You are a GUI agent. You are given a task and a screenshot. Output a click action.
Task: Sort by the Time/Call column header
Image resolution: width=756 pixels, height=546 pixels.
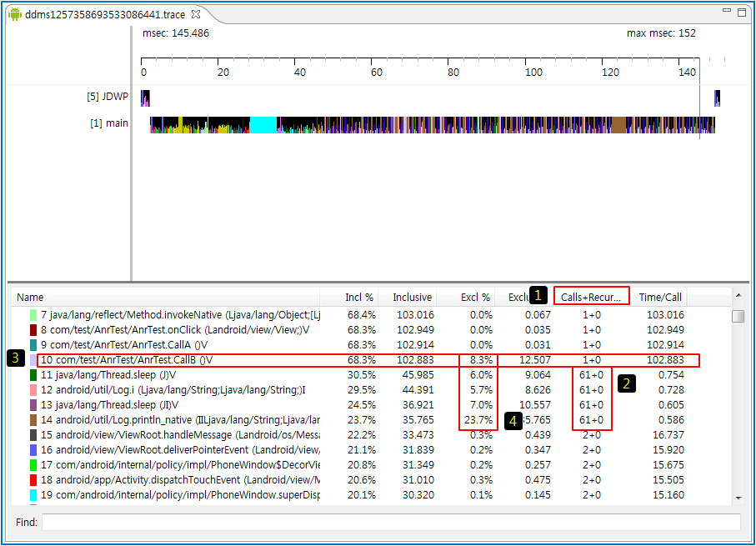(660, 297)
